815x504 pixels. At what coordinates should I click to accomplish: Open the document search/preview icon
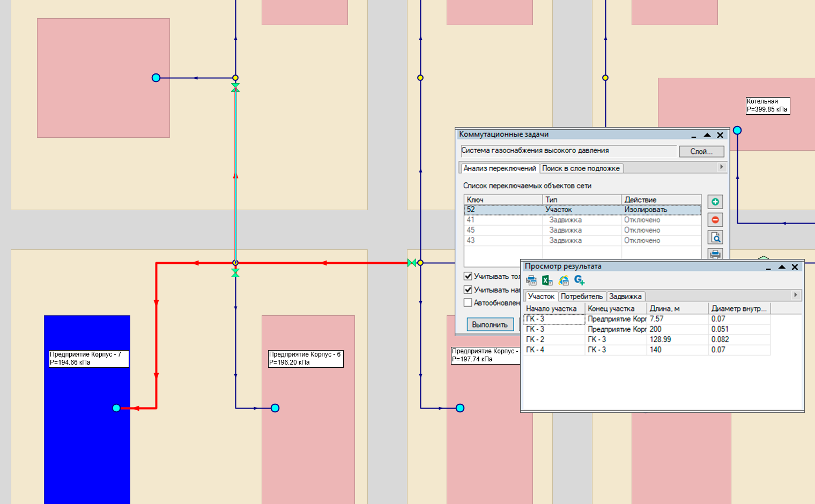(715, 237)
